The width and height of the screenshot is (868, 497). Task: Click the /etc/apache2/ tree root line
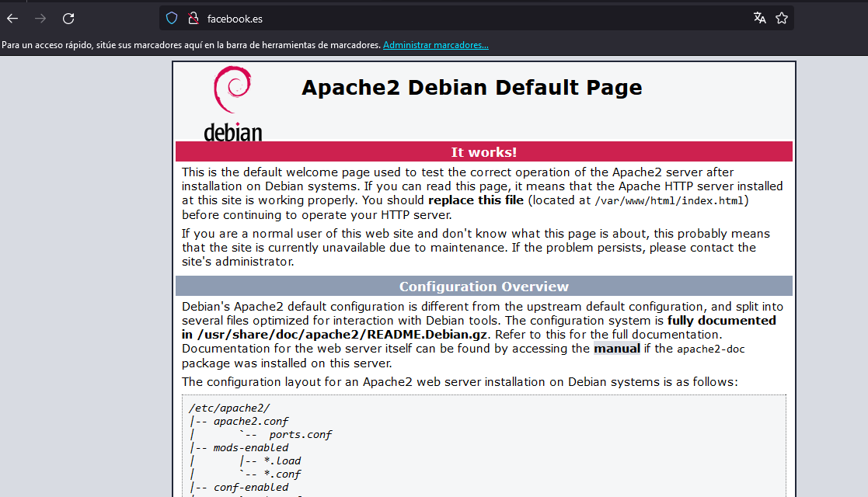point(229,408)
